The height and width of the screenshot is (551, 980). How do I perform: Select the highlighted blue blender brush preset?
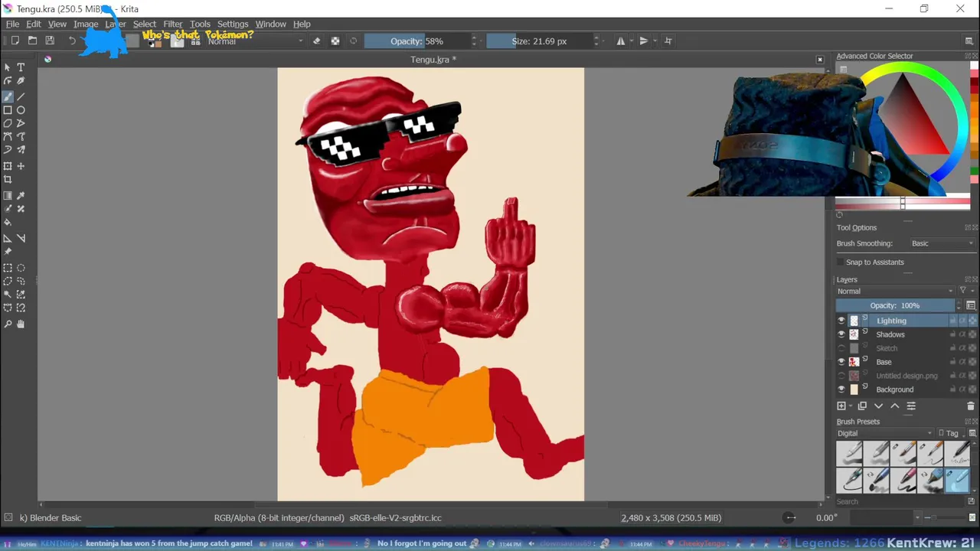pyautogui.click(x=957, y=481)
